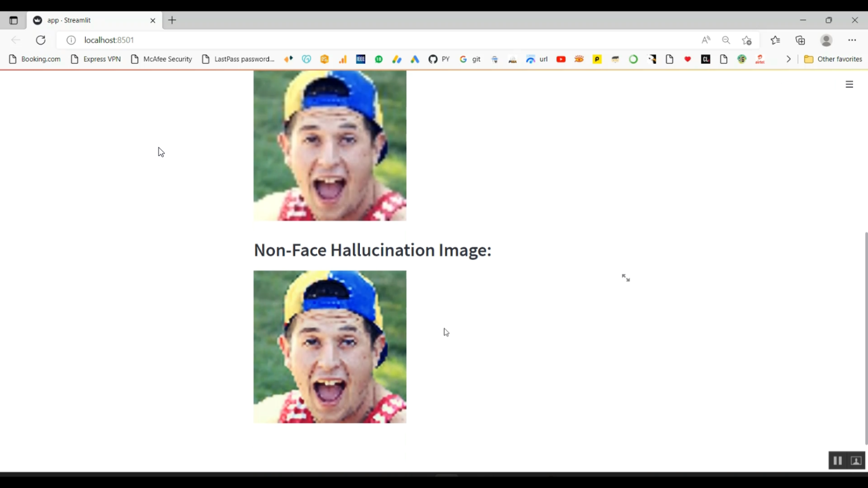
Task: Show hidden bookmarks via the chevron
Action: [x=788, y=59]
